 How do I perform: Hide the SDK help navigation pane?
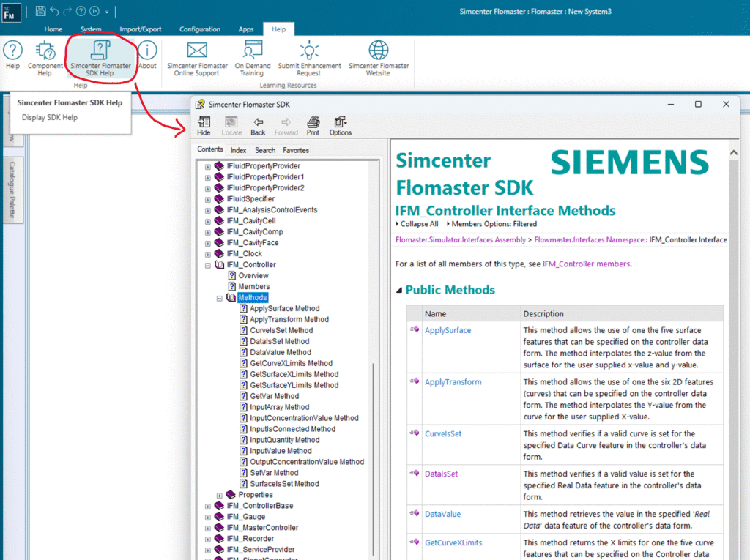(x=204, y=126)
